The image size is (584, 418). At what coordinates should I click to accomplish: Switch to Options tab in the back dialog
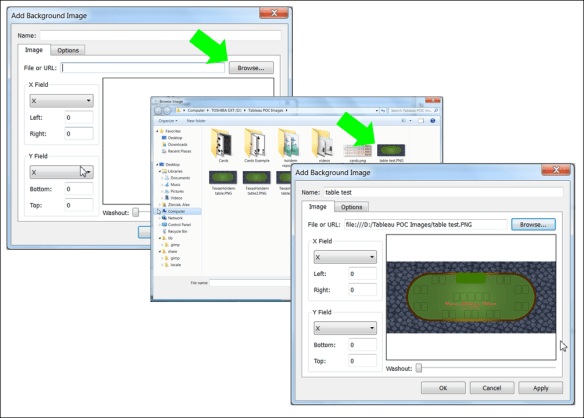68,50
